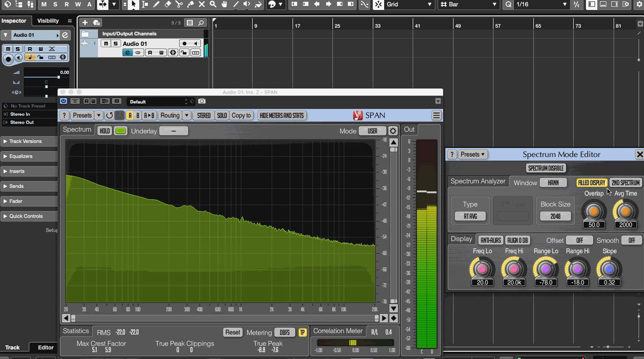Open Presets menu in Spectrum Mode Editor
The height and width of the screenshot is (359, 644).
point(473,154)
